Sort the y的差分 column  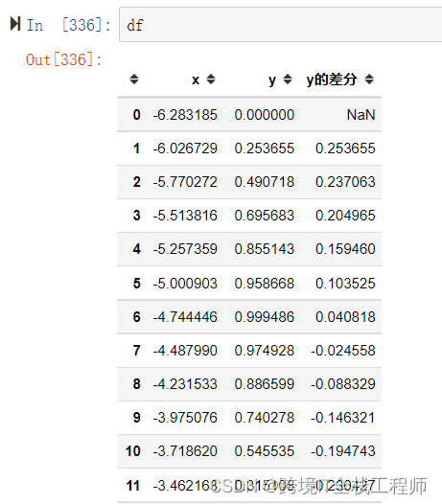click(x=369, y=80)
